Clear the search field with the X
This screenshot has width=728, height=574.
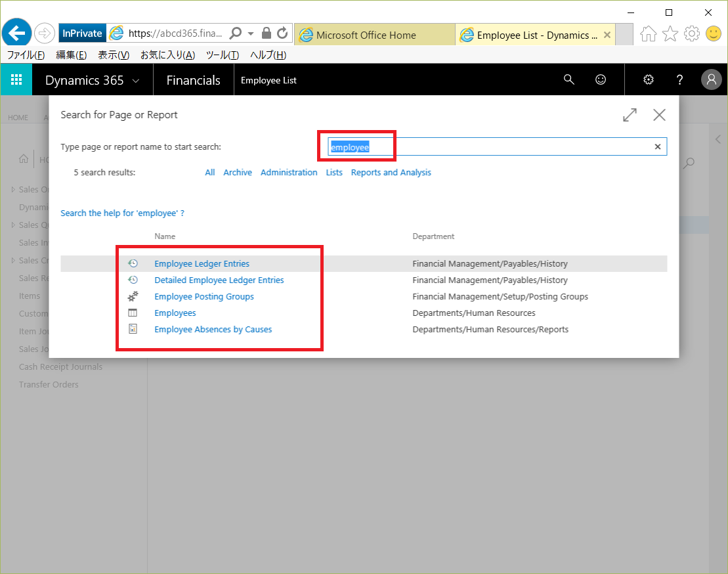click(657, 146)
